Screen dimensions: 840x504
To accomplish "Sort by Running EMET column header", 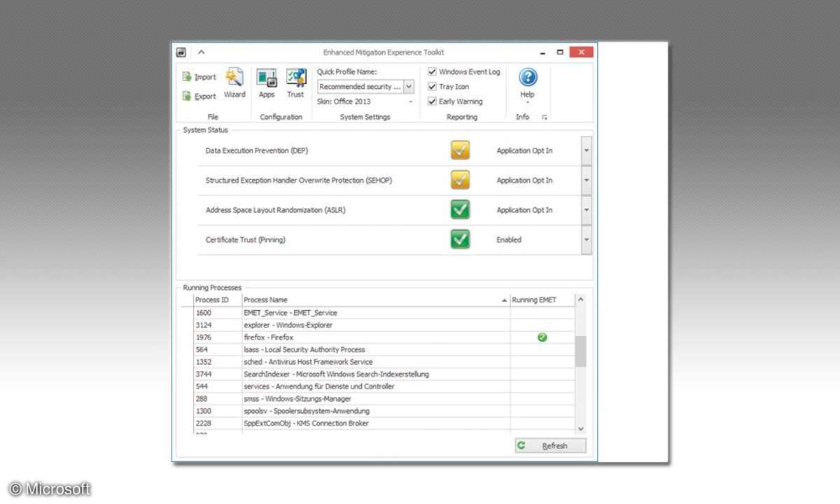I will 542,300.
